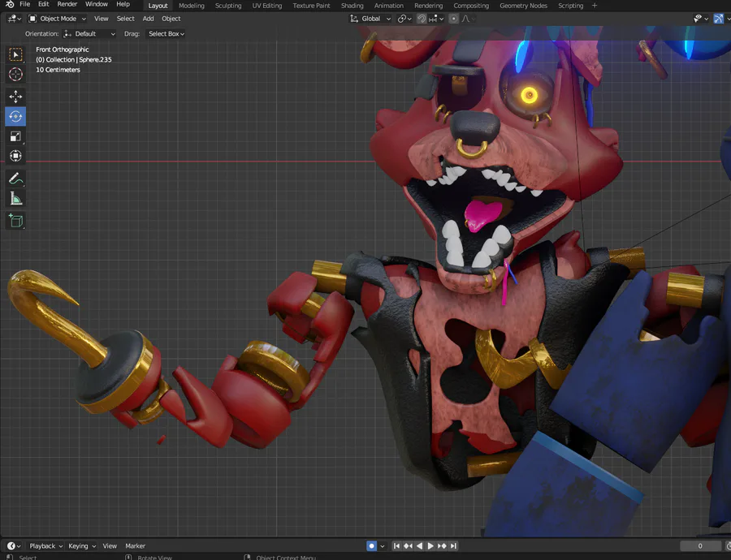Screen dimensions: 731x560
Task: Open the File menu
Action: 24,4
